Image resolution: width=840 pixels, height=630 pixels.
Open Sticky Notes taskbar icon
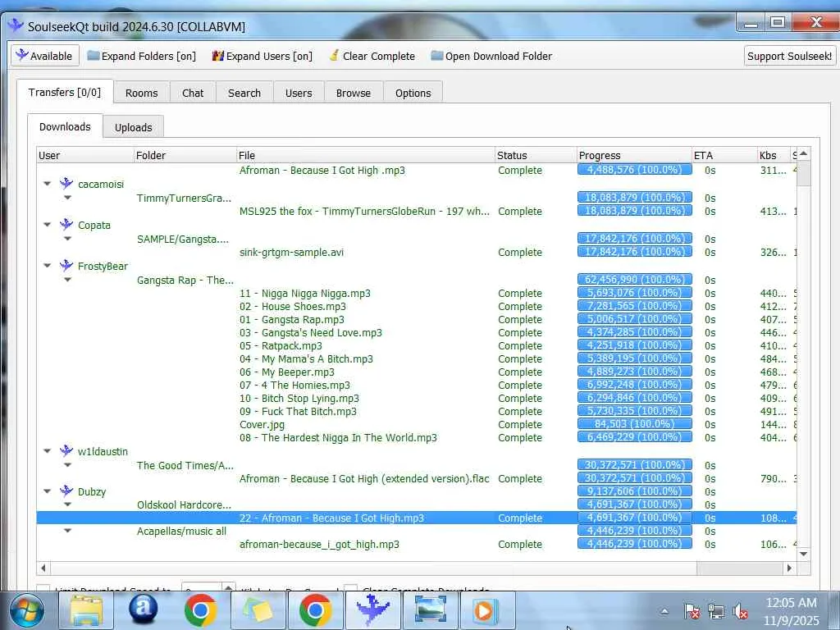258,610
